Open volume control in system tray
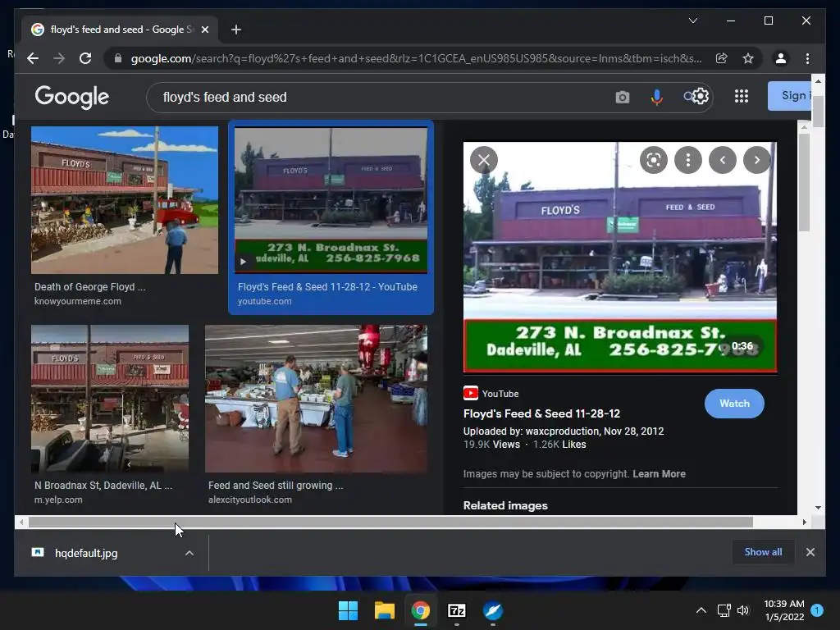Viewport: 840px width, 630px height. [743, 610]
